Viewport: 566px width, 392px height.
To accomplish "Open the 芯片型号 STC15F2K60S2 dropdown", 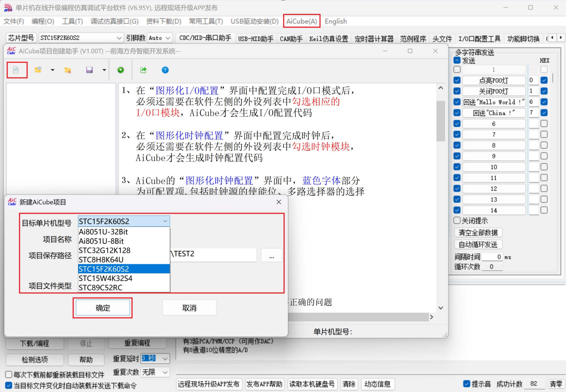I will point(81,38).
